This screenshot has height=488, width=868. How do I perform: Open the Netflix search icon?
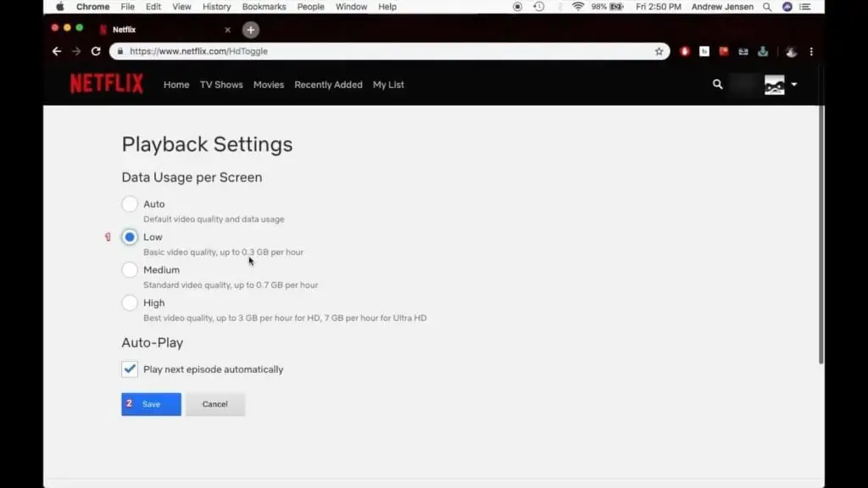[x=717, y=85]
